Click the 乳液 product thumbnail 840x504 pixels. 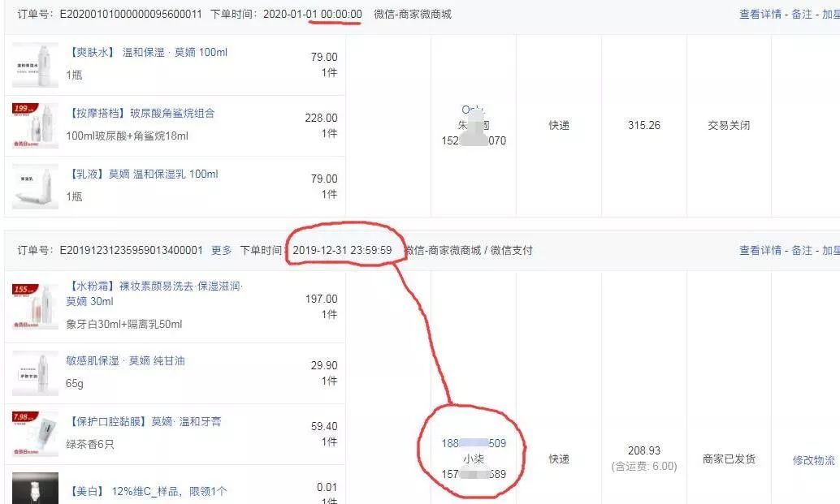[x=36, y=187]
